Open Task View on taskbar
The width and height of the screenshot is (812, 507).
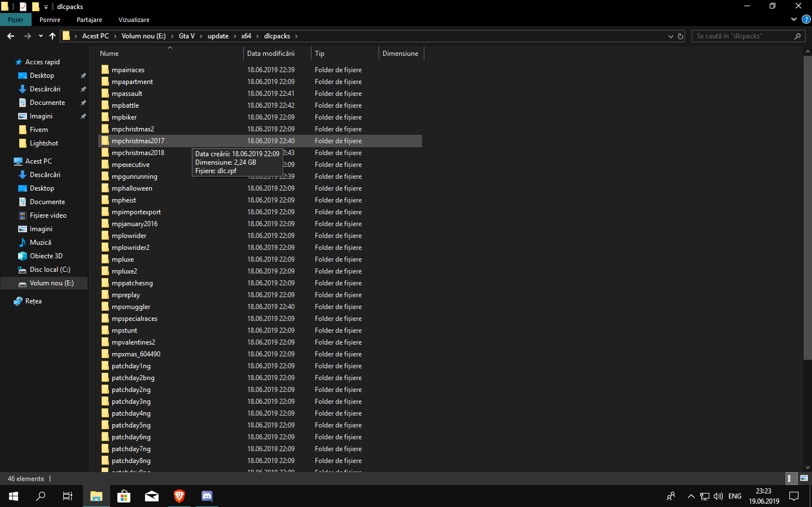[68, 496]
